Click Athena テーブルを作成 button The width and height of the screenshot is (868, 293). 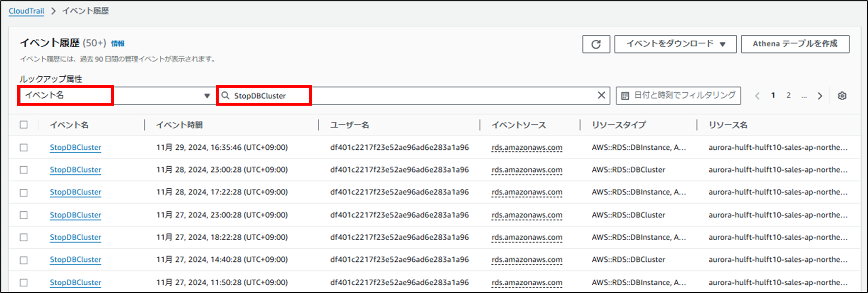pos(795,44)
